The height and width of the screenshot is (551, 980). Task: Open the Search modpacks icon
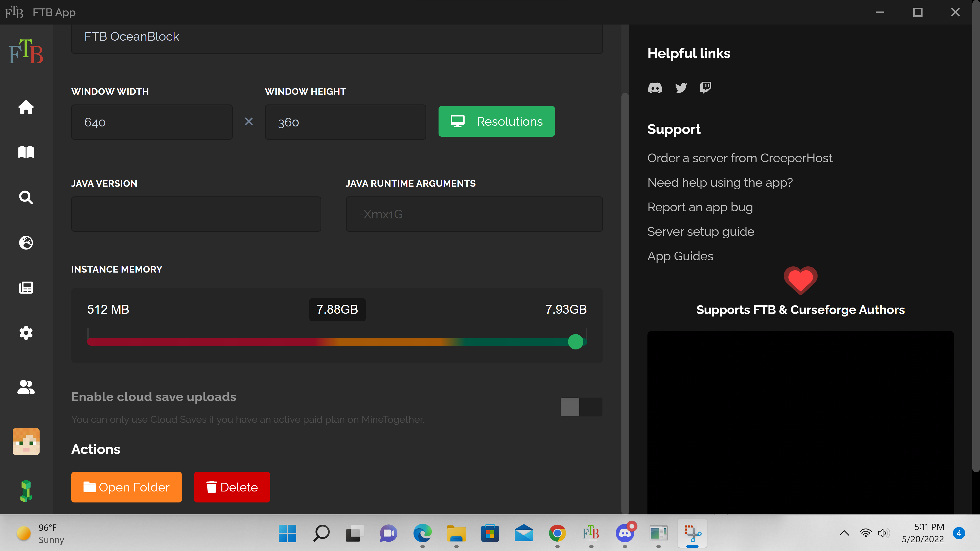pos(26,197)
